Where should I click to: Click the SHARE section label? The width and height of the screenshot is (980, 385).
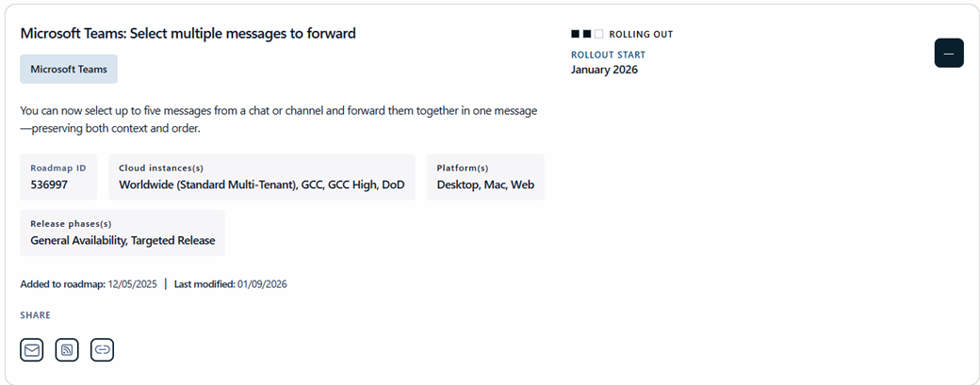pos(36,315)
